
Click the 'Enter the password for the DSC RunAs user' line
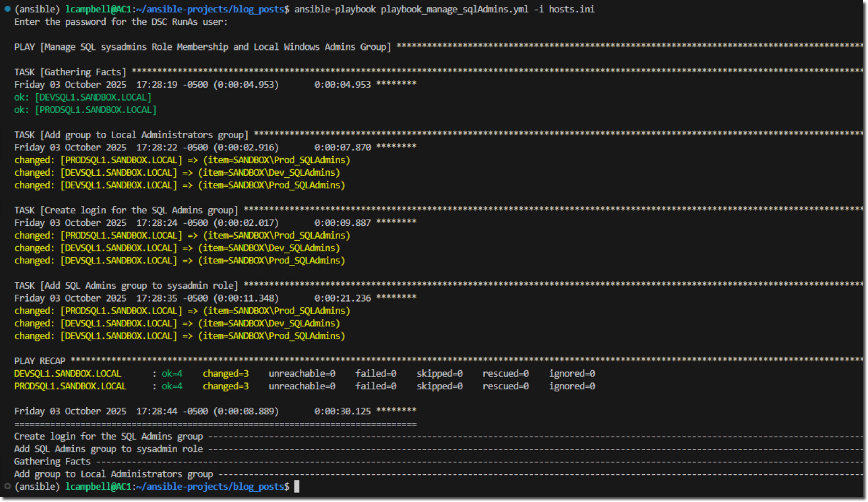(121, 22)
